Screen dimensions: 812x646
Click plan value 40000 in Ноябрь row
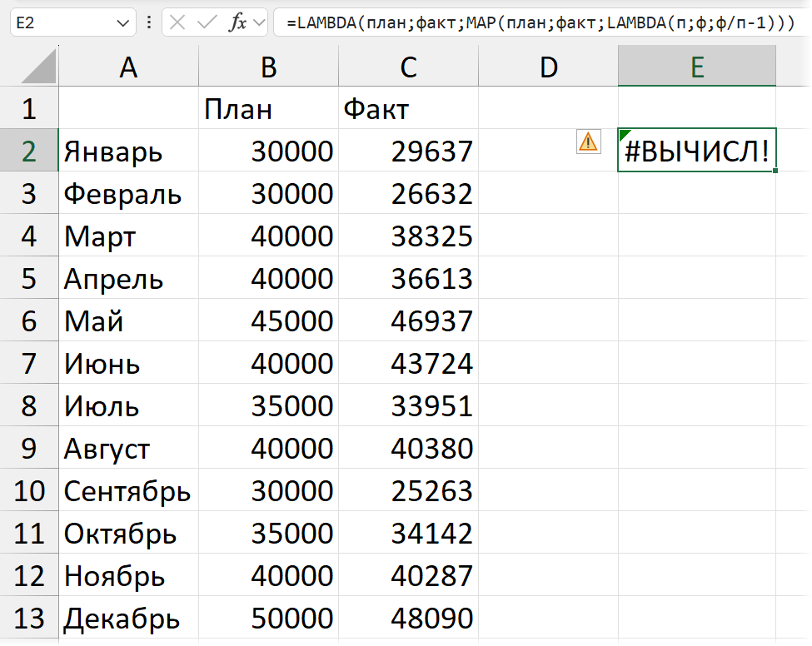click(x=268, y=574)
